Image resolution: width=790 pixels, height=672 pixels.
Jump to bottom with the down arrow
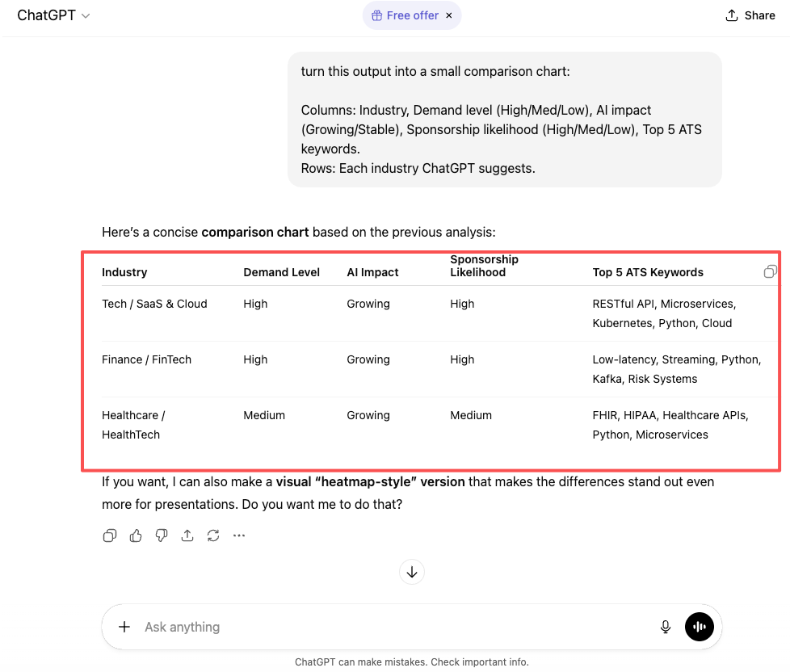pyautogui.click(x=411, y=572)
